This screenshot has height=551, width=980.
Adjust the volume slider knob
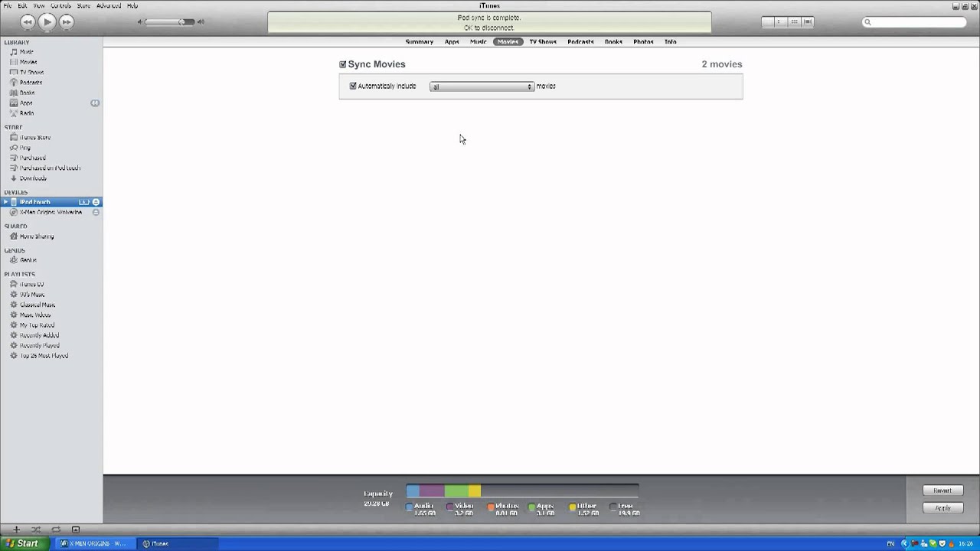click(182, 21)
